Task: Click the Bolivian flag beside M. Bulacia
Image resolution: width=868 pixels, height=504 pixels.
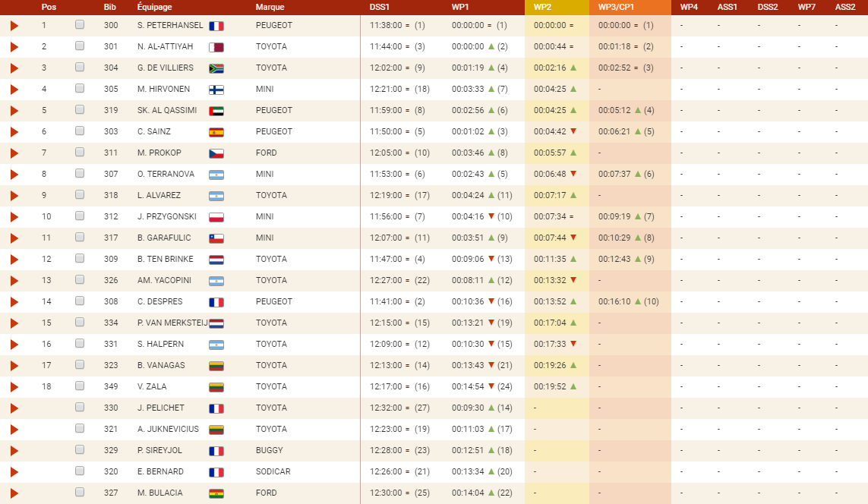Action: pos(216,493)
